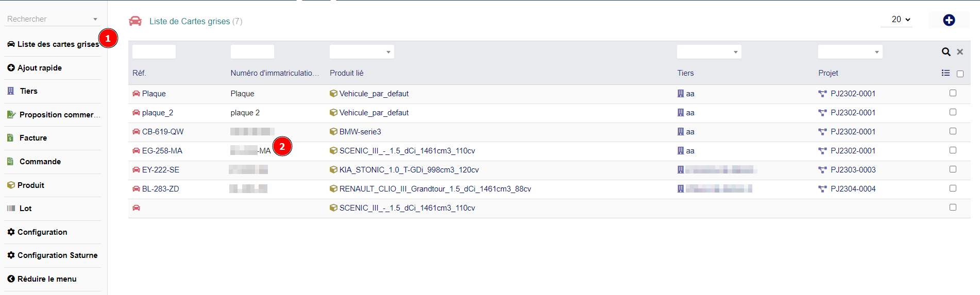
Task: Go to Configuration Saturne menu
Action: (x=57, y=255)
